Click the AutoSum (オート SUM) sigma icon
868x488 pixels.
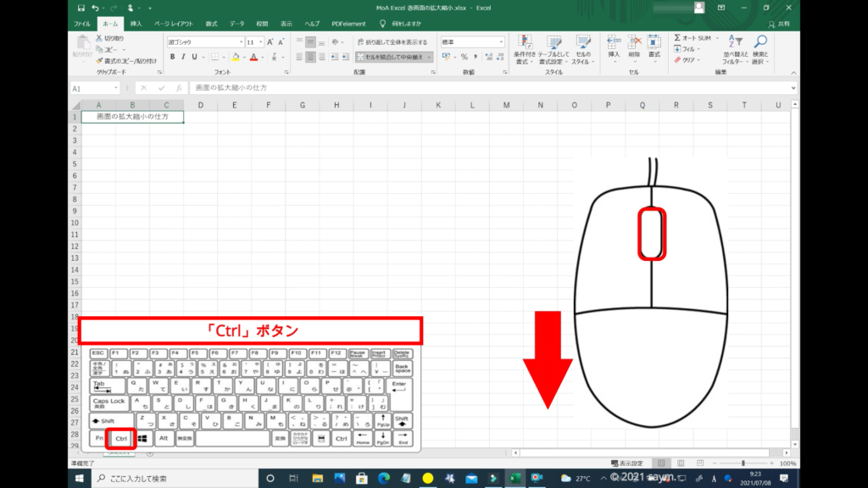pos(678,38)
